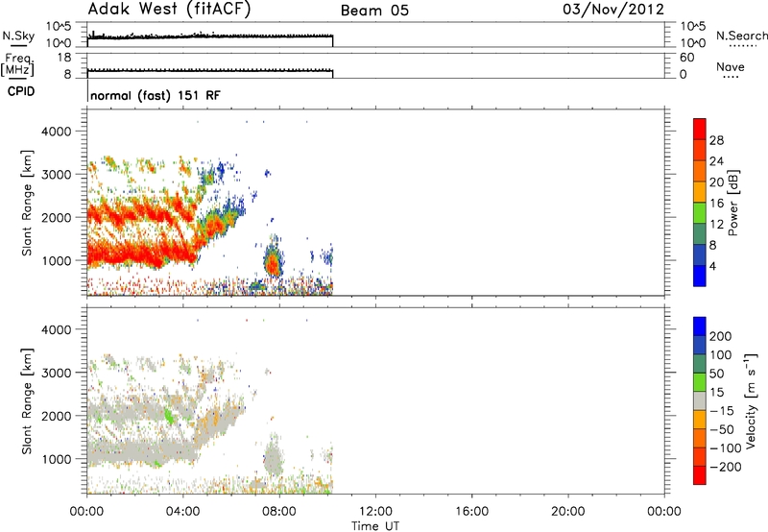Click the blue top segment of the Velocity color bar

[700, 326]
